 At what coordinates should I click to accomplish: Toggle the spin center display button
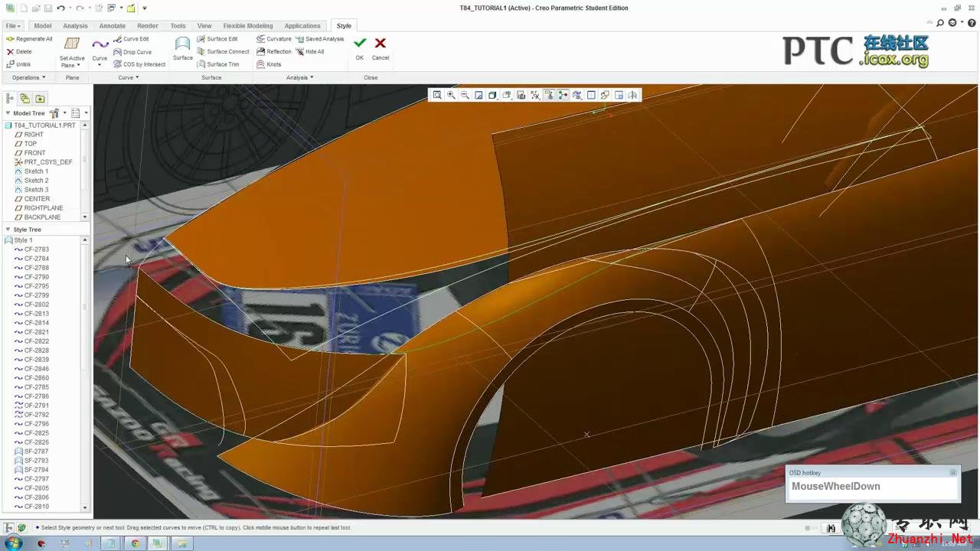563,95
